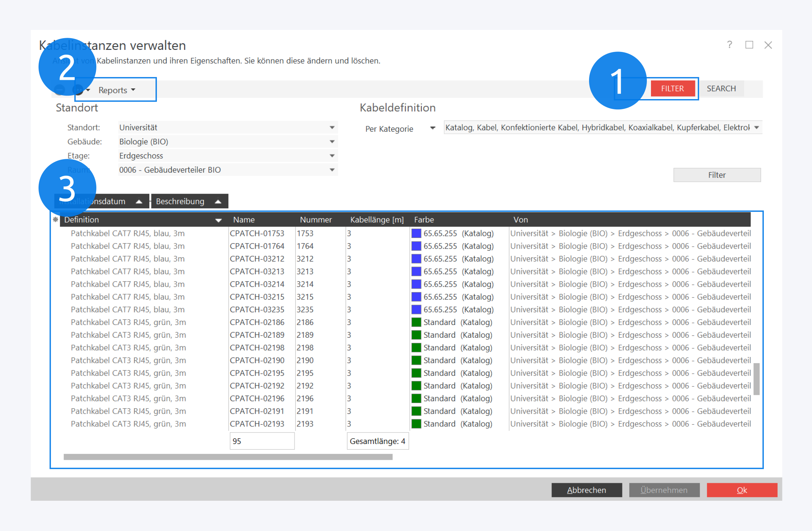Expand the Standort Universität dropdown
The image size is (812, 531).
(332, 128)
